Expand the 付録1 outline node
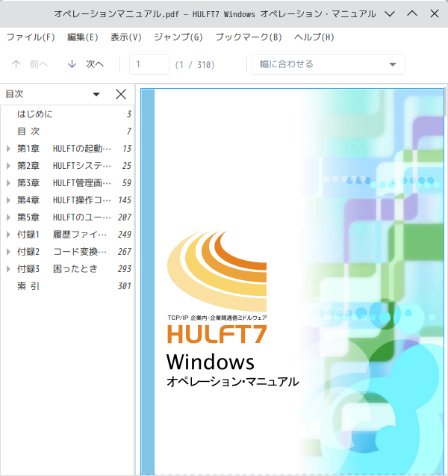The width and height of the screenshot is (448, 476). click(8, 235)
